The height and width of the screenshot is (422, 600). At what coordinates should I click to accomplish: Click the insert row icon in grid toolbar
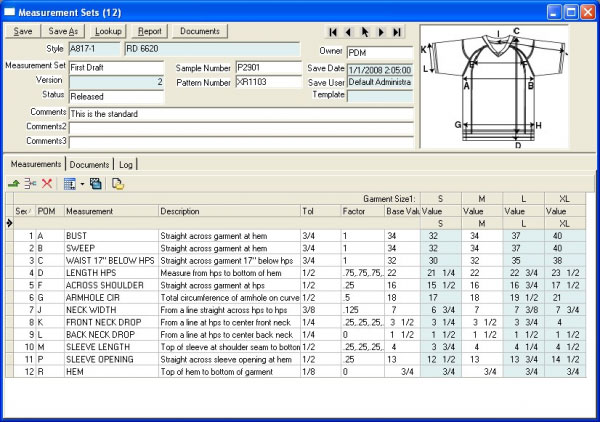30,184
